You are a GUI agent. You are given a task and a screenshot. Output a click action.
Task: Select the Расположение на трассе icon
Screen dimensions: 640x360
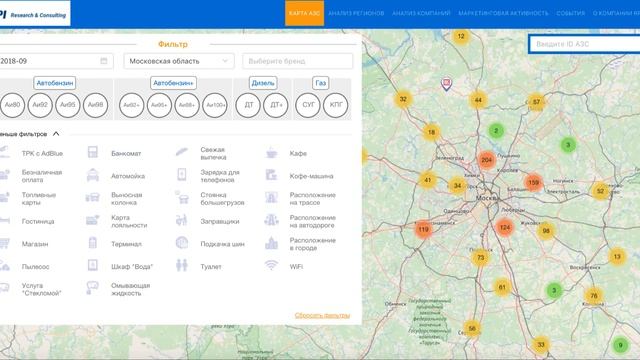coord(271,198)
